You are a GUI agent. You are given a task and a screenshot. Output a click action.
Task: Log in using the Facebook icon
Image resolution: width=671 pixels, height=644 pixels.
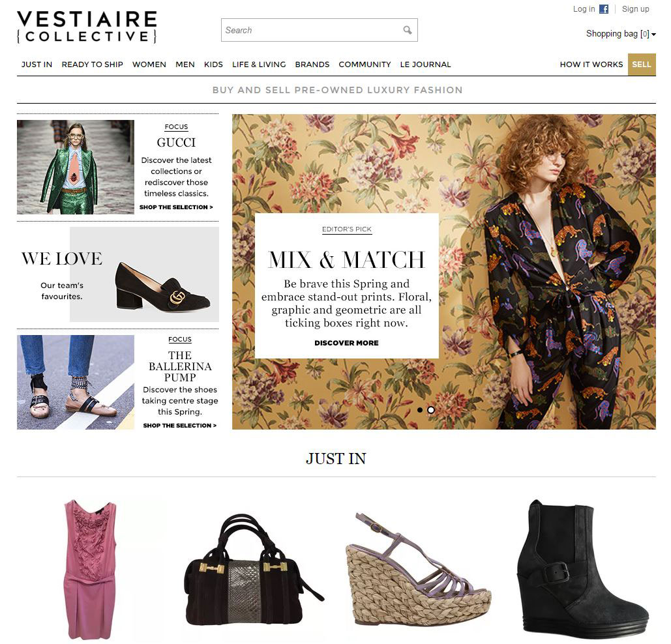[603, 9]
